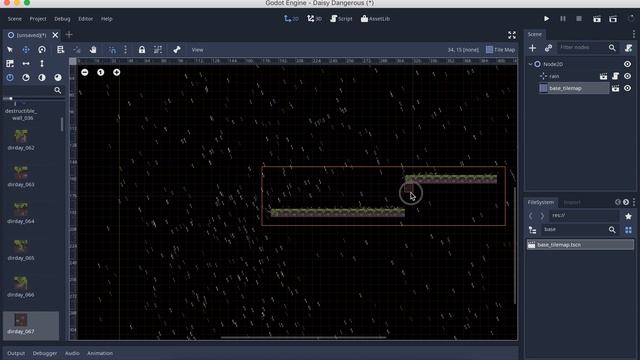Click the quarter-circle rotation option
The height and width of the screenshot is (360, 640).
pos(26,78)
